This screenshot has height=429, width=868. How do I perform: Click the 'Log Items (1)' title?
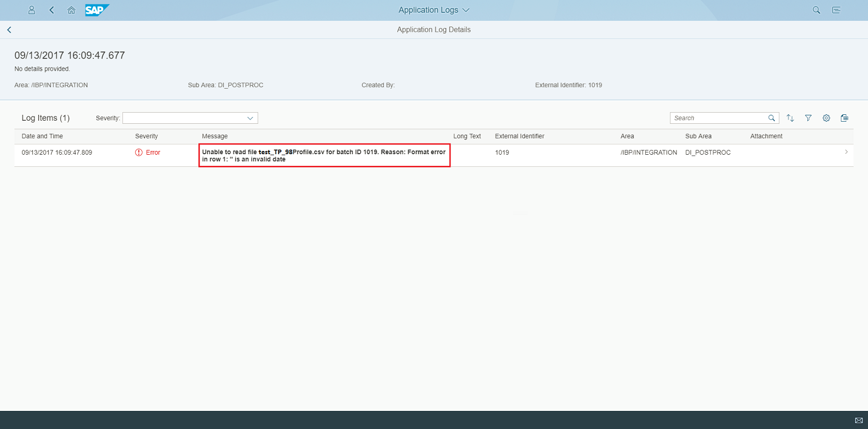coord(46,118)
